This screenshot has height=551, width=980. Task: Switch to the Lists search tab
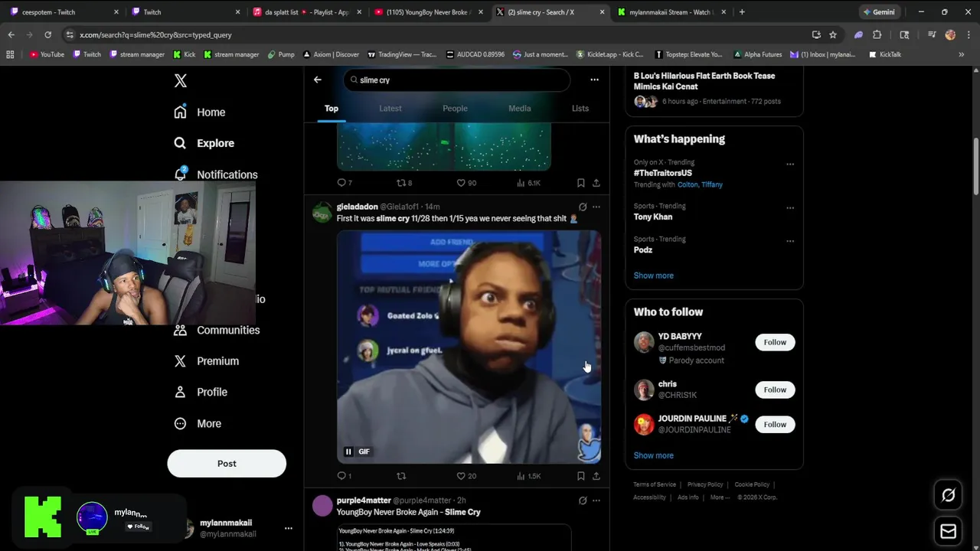pyautogui.click(x=580, y=108)
